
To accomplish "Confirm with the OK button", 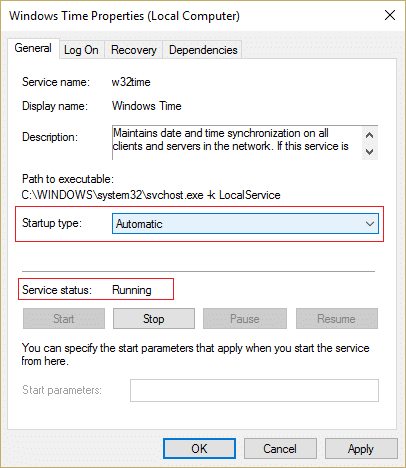I will [x=199, y=449].
